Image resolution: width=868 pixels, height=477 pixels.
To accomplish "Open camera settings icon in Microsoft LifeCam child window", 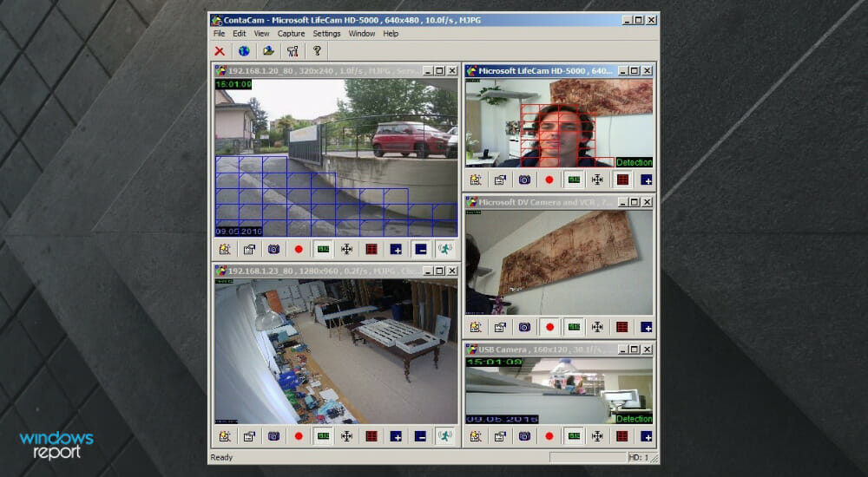I will 476,180.
